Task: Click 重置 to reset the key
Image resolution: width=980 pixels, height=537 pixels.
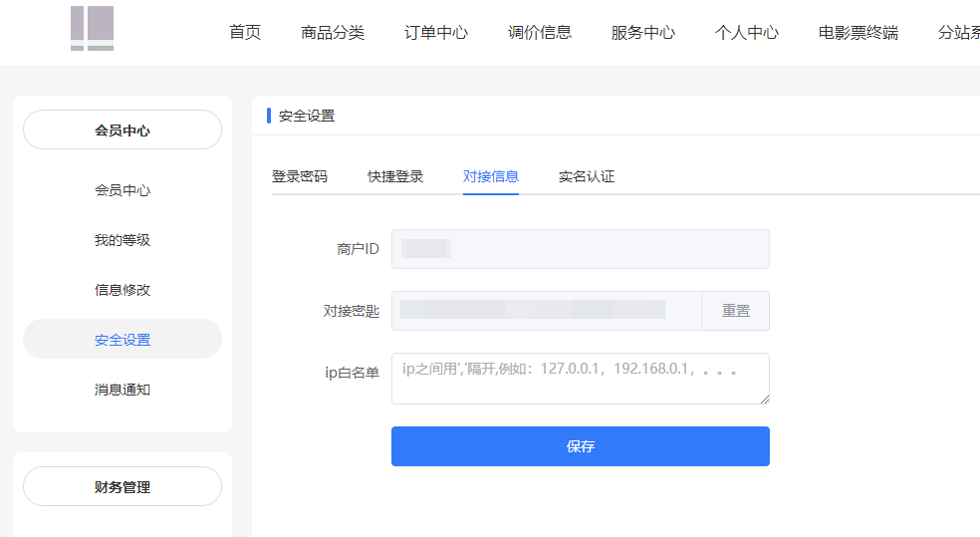Action: [736, 311]
